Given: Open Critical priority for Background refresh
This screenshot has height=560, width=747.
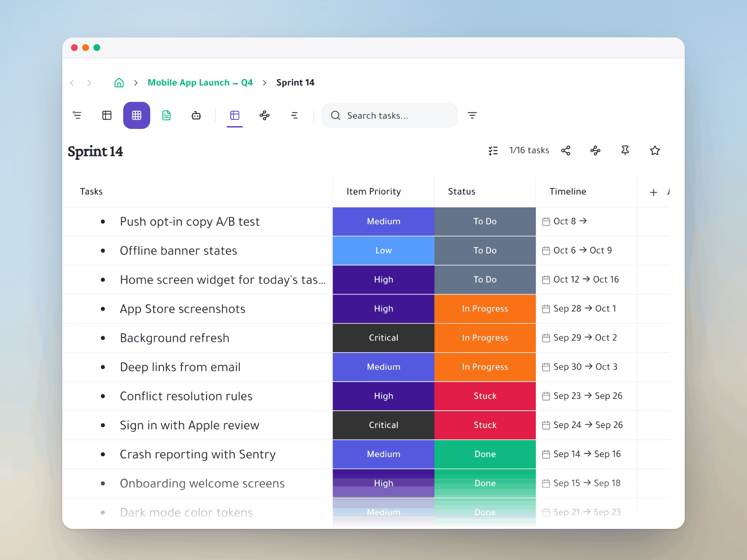Looking at the screenshot, I should coord(383,338).
